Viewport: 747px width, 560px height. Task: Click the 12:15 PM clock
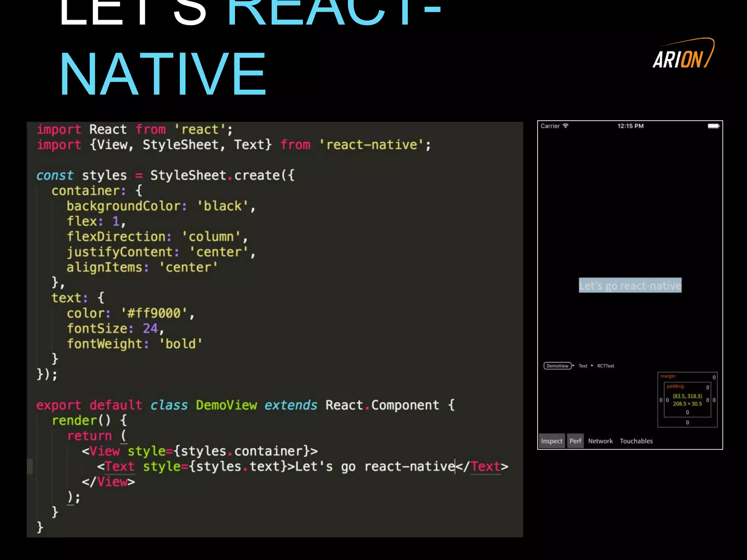630,126
